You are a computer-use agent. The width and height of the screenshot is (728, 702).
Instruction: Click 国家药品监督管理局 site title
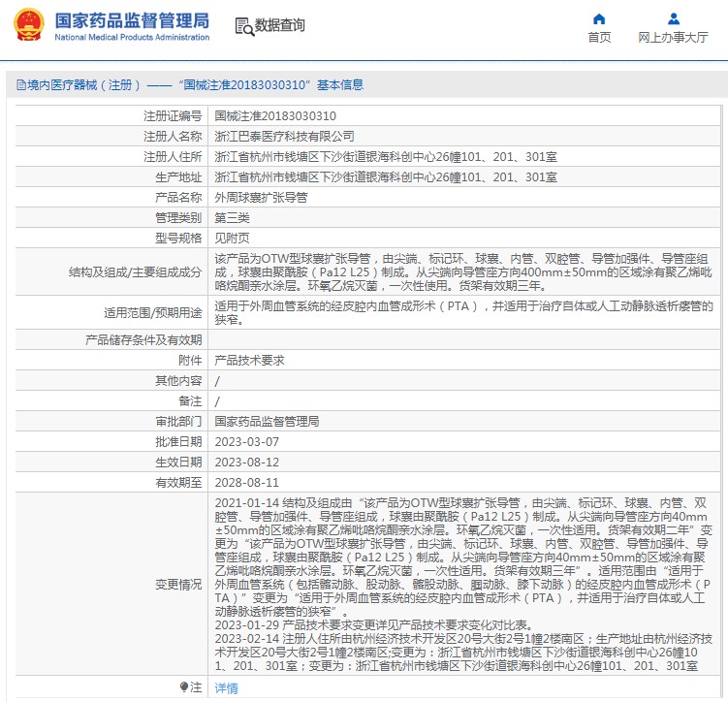pos(133,20)
